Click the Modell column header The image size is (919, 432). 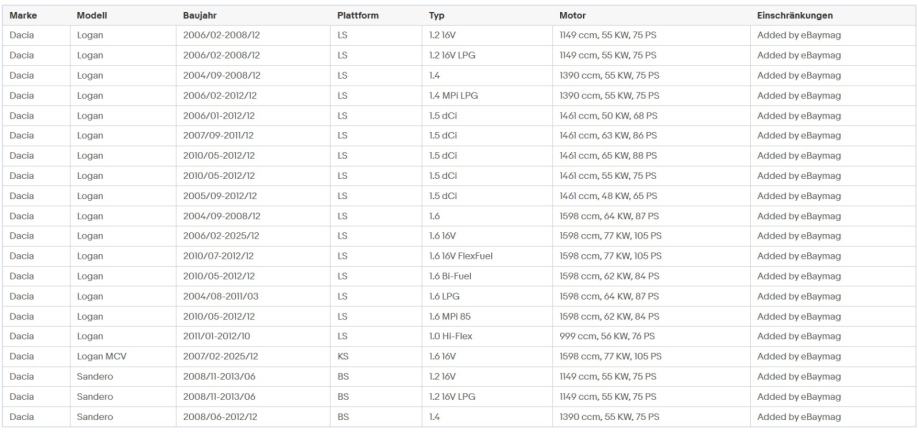[x=93, y=16]
